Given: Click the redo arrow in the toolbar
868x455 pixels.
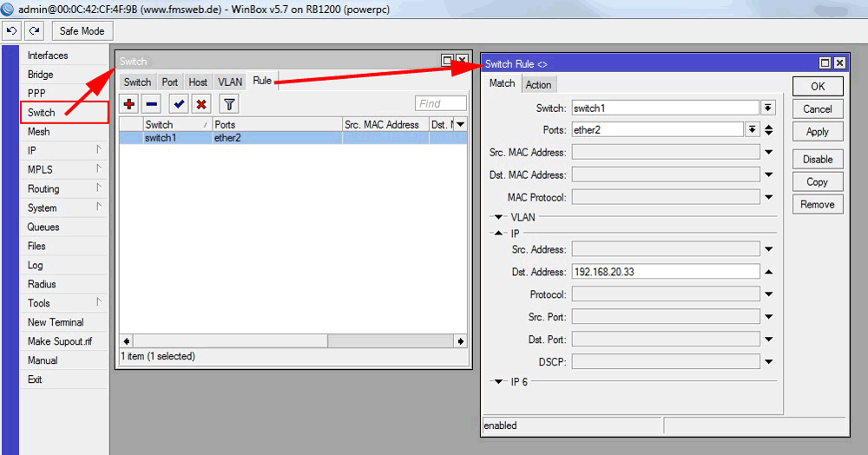Looking at the screenshot, I should (x=34, y=30).
